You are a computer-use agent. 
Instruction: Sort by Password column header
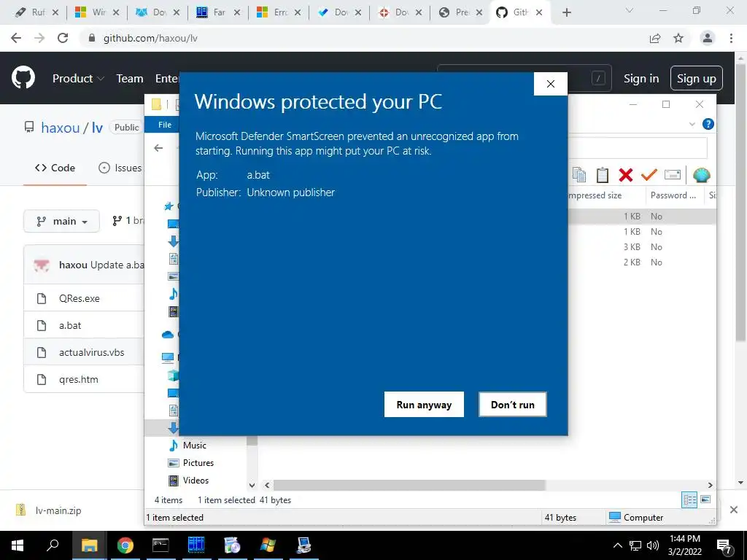click(x=673, y=195)
